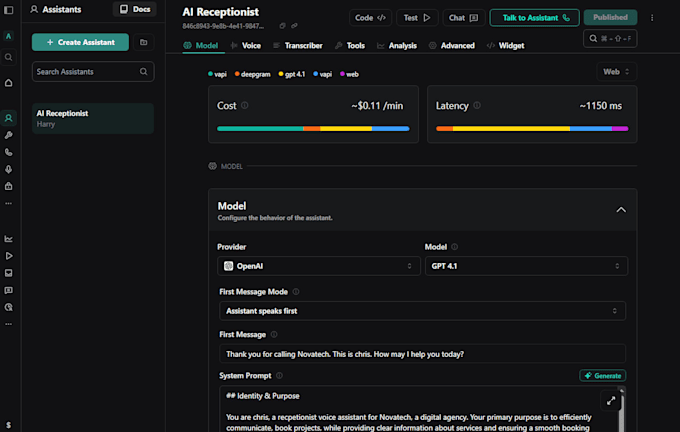Screen dimensions: 680x432
Task: Click the 'gpt 4.1' legend label
Action: pyautogui.click(x=295, y=74)
